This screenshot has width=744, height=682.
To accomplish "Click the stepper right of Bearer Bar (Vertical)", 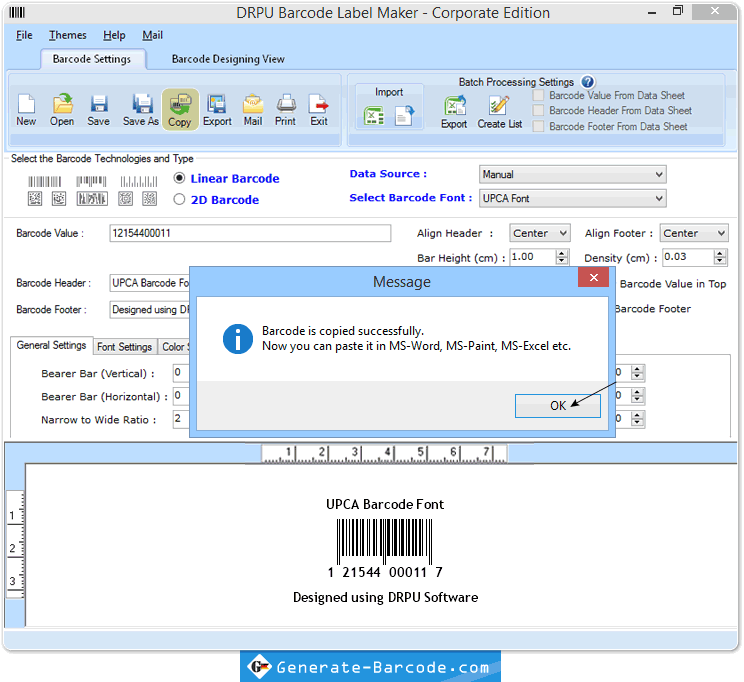I will pos(637,373).
